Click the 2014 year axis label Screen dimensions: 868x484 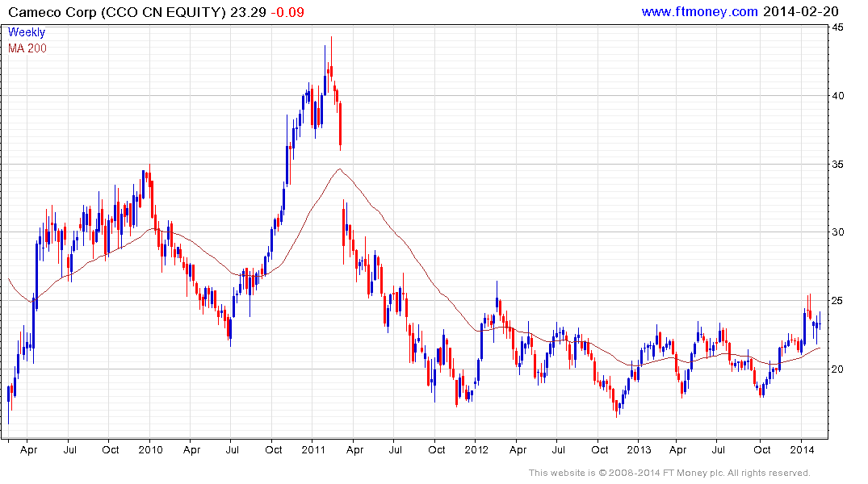(x=802, y=449)
